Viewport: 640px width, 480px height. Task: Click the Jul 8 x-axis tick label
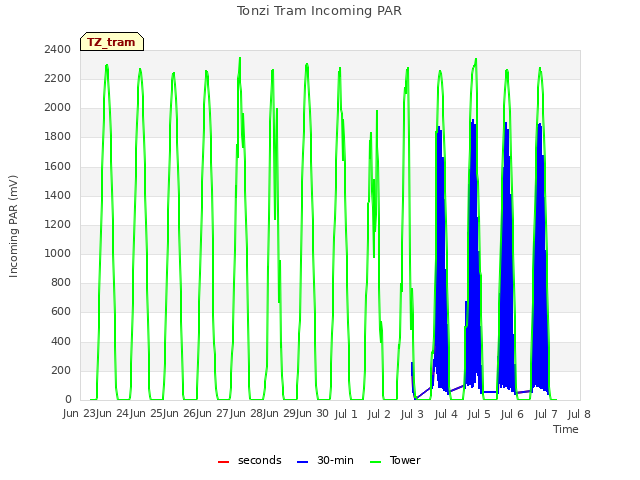coord(579,414)
